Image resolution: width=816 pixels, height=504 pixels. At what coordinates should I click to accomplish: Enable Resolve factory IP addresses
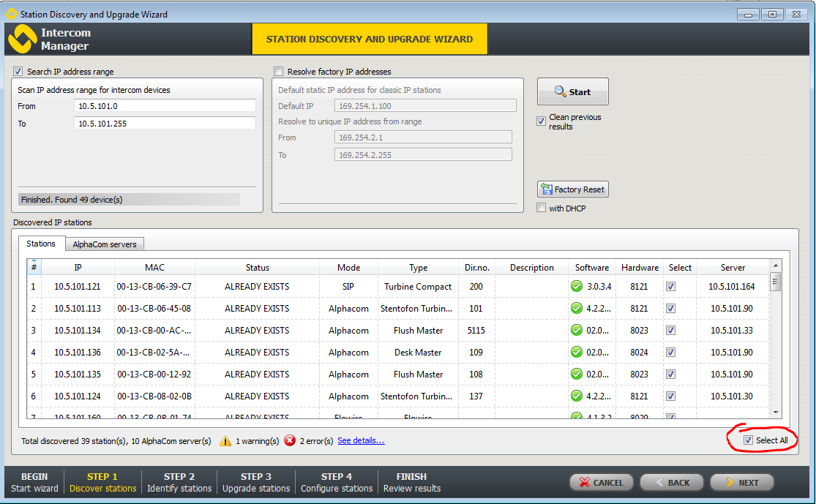[279, 72]
